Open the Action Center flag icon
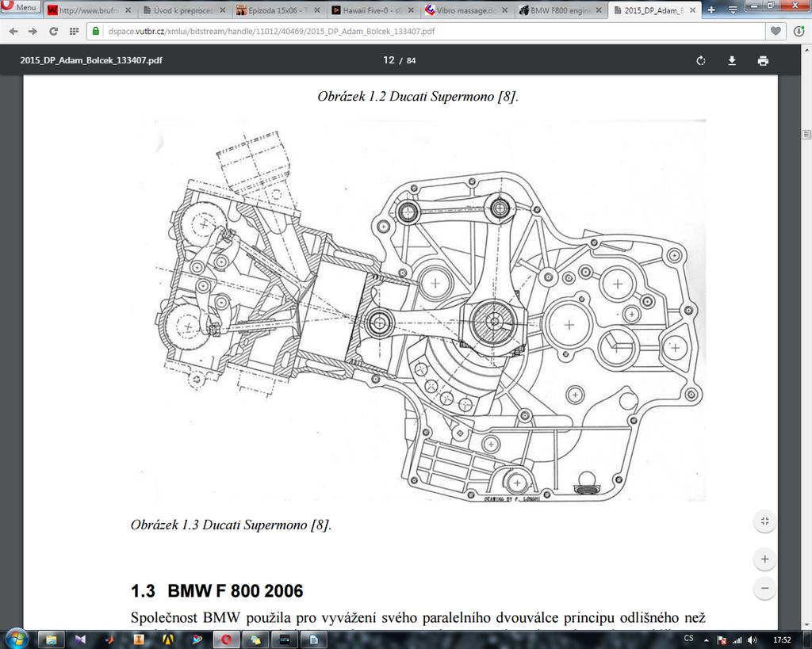This screenshot has height=649, width=812. [722, 640]
